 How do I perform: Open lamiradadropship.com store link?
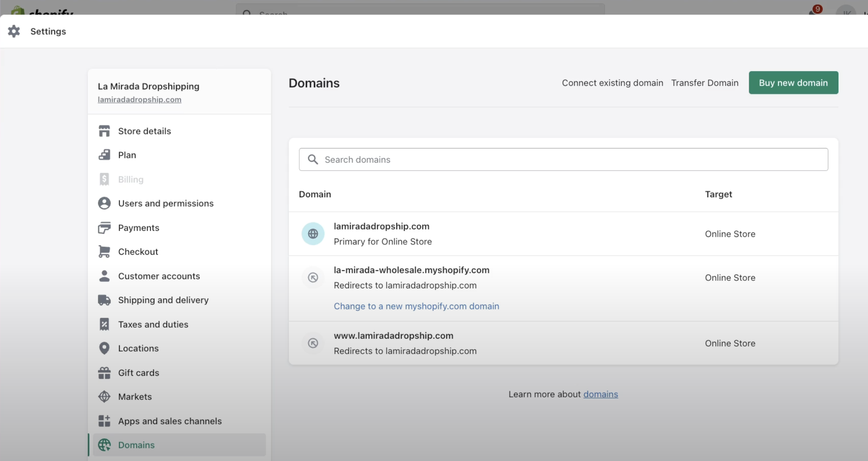click(x=139, y=99)
